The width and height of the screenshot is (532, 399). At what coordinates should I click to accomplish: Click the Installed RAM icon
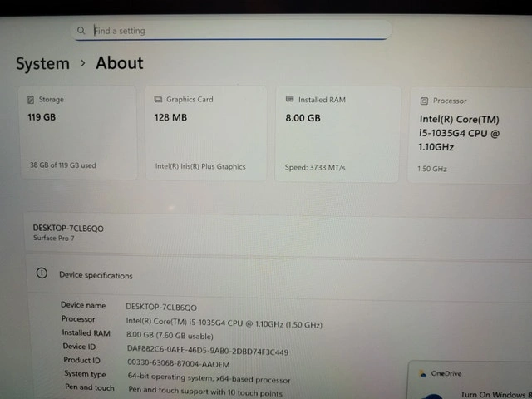coord(289,99)
